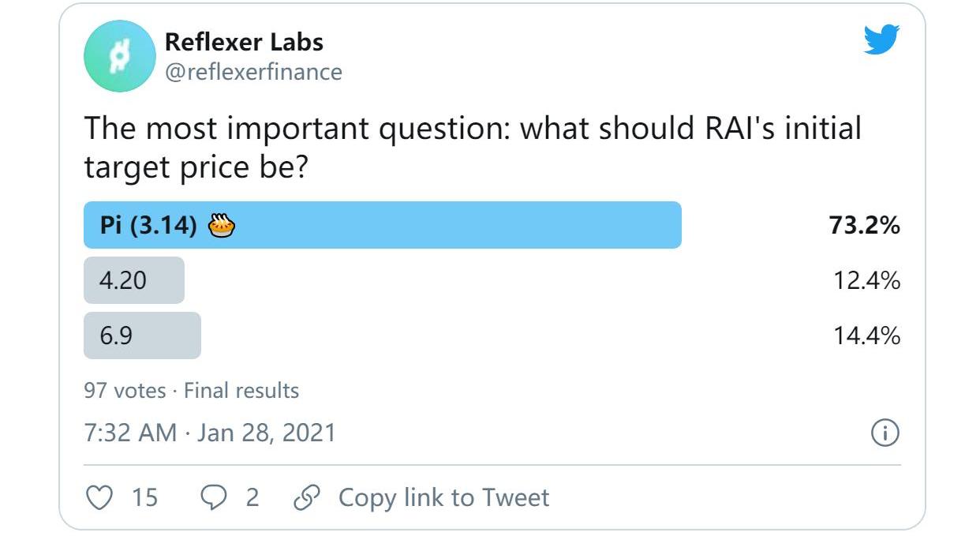980x536 pixels.
Task: Open the Reflexer Labs profile avatar
Action: pos(120,56)
